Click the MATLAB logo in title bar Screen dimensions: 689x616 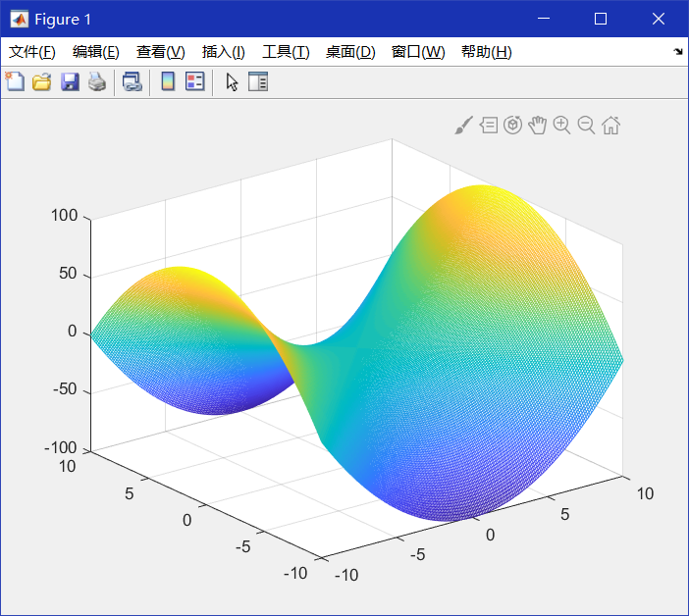coord(20,20)
